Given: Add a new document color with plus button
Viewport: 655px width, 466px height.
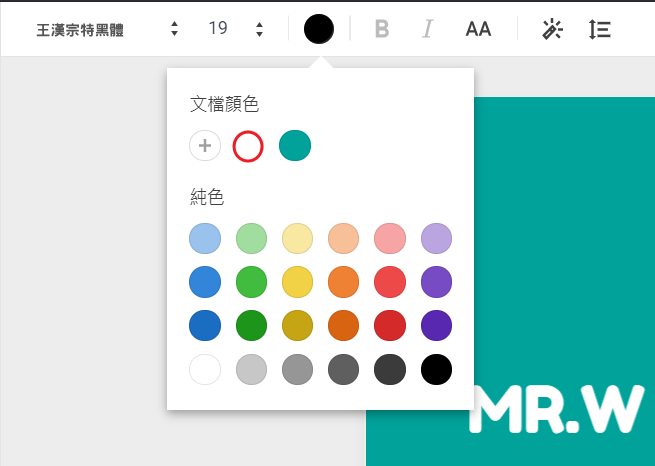Looking at the screenshot, I should tap(205, 146).
